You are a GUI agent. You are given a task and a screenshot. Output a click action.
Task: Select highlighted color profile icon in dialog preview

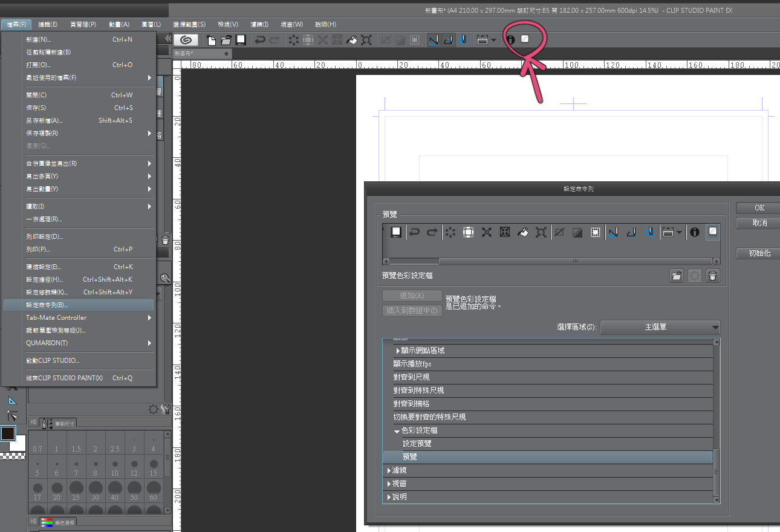click(x=713, y=232)
